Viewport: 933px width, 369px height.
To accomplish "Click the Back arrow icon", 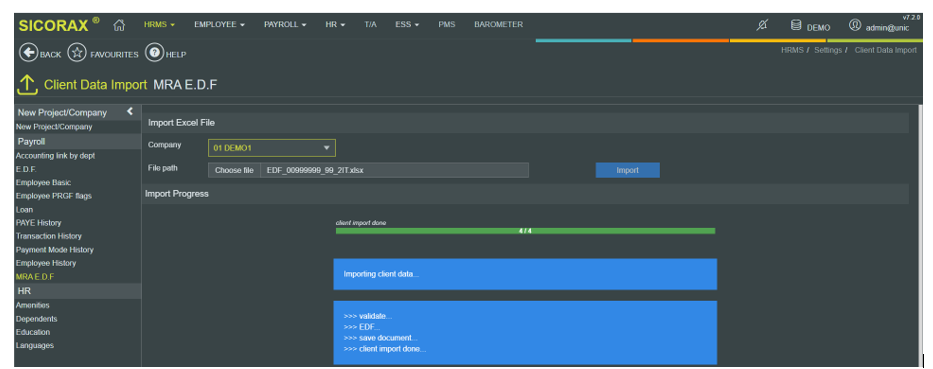I will coord(28,52).
